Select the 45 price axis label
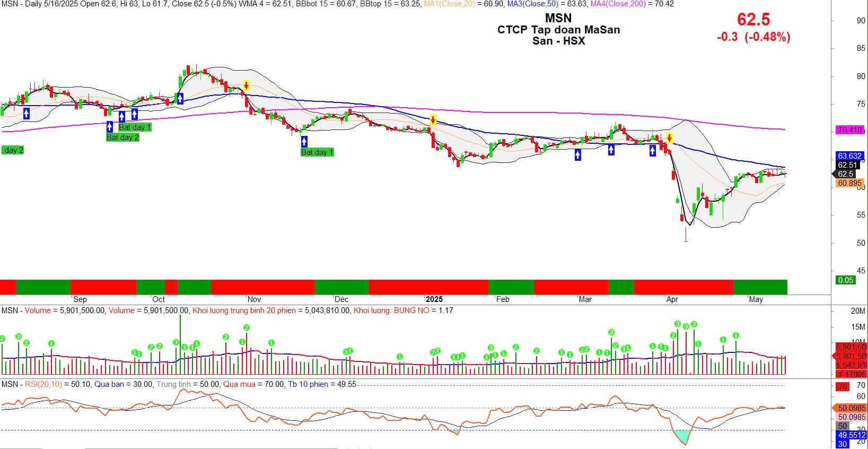 click(x=861, y=271)
